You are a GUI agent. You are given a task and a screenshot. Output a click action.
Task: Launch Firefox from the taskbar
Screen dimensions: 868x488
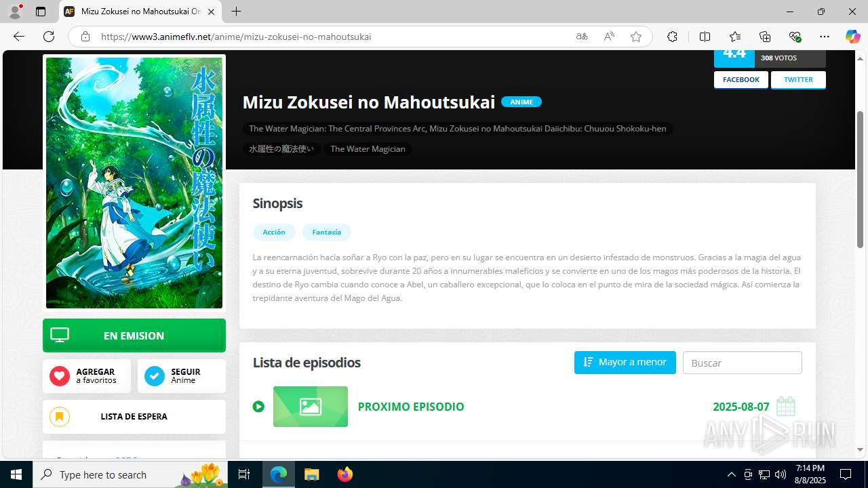coord(344,474)
